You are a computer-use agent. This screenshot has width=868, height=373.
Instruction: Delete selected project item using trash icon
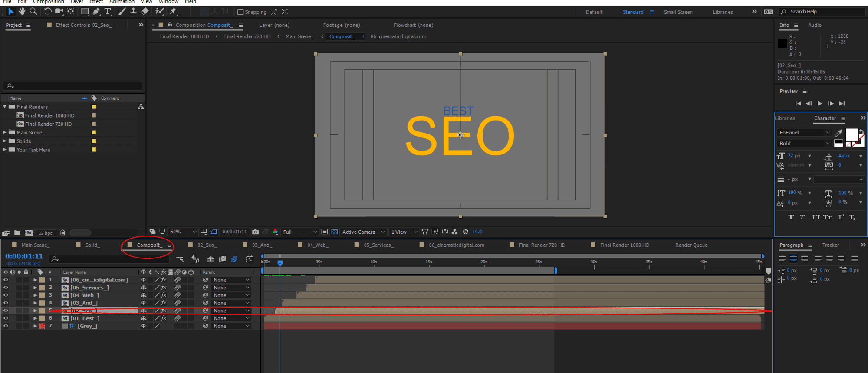tap(62, 233)
